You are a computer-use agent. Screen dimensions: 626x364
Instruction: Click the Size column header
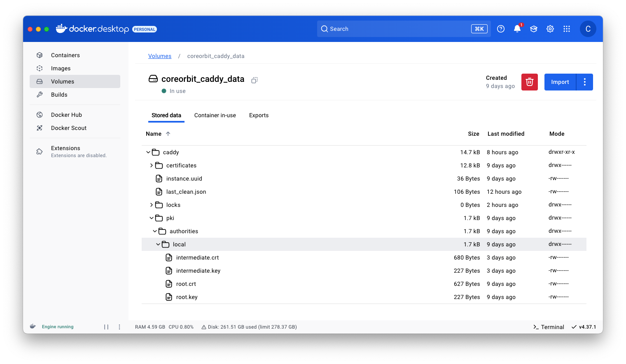(474, 134)
